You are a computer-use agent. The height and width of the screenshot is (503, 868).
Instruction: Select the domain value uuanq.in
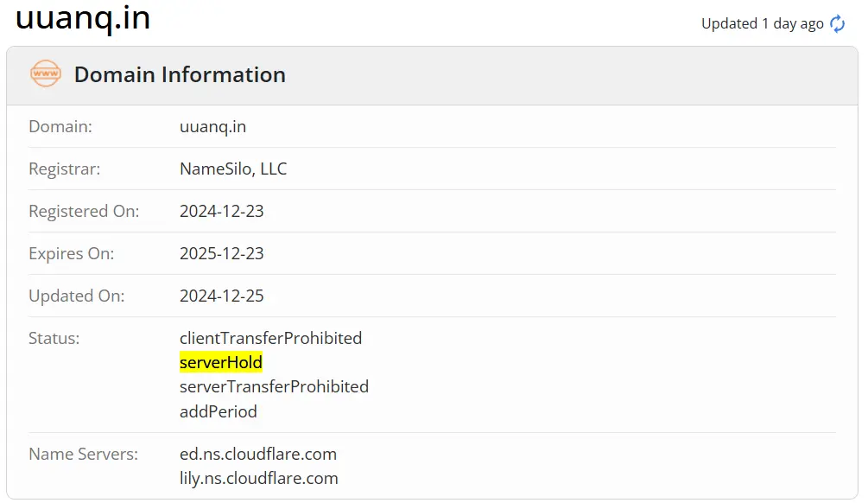pyautogui.click(x=212, y=127)
